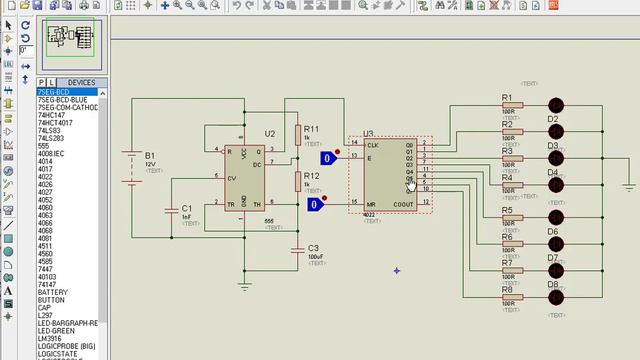Image resolution: width=640 pixels, height=360 pixels.
Task: Select 7SEG-BCD in the devices list
Action: [x=67, y=92]
